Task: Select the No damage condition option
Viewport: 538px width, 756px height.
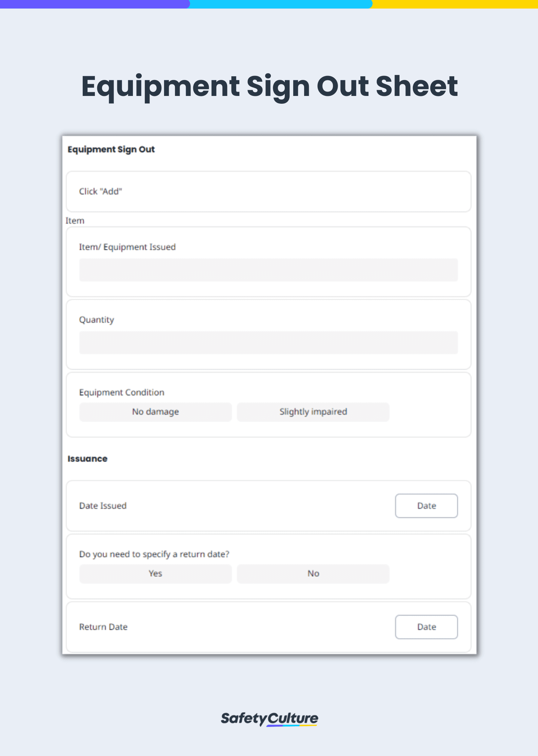Action: coord(156,412)
